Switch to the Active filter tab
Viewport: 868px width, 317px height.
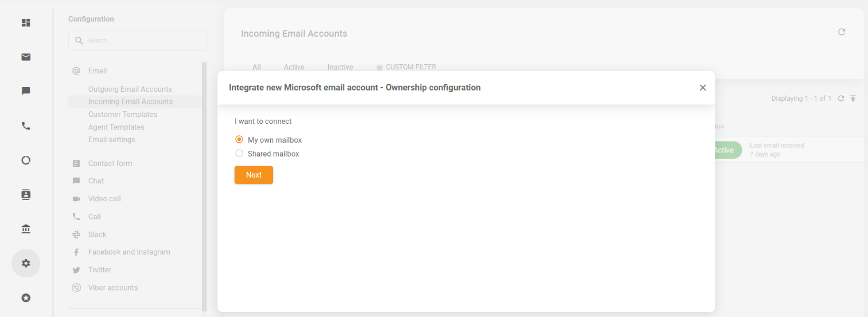point(294,67)
